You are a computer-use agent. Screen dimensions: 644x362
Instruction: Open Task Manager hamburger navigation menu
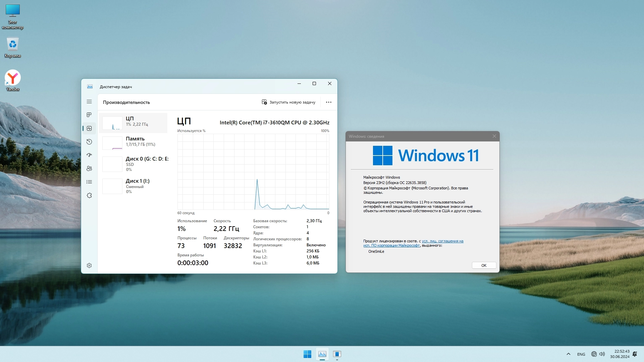point(89,102)
